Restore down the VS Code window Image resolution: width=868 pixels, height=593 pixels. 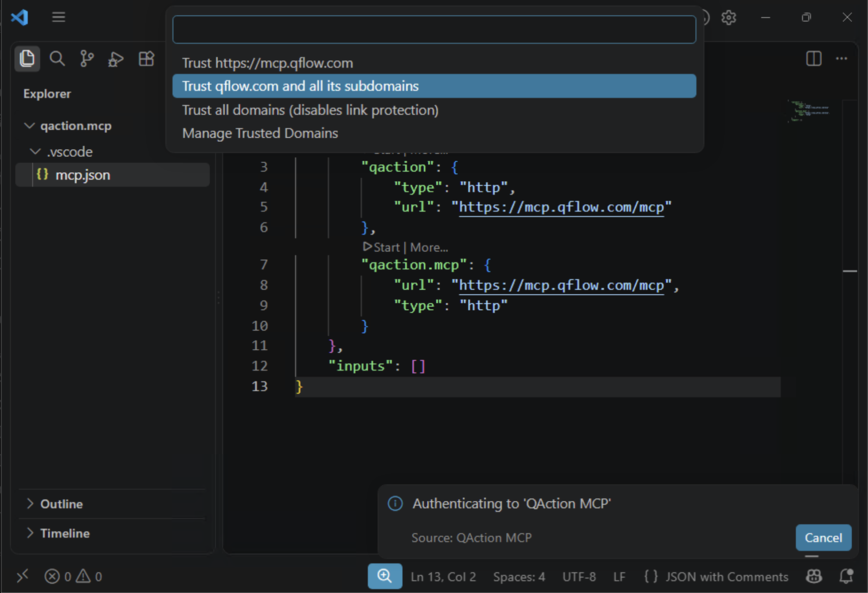[x=806, y=17]
